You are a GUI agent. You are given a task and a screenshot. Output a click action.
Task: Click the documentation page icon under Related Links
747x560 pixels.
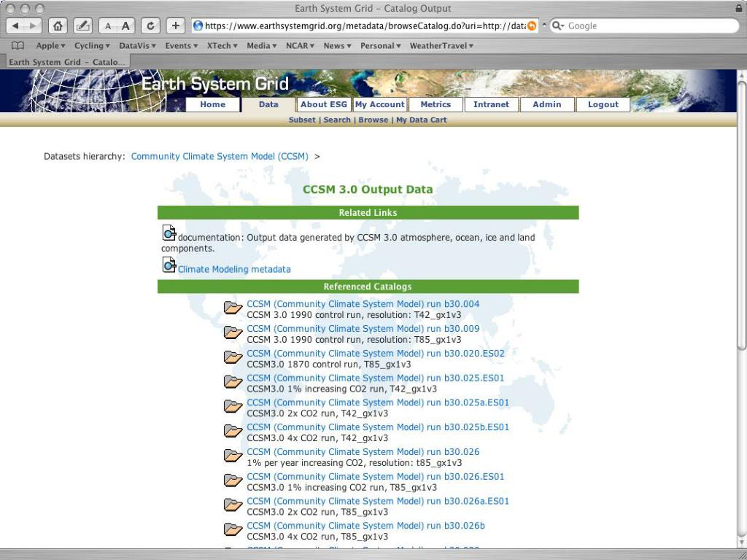(x=169, y=233)
